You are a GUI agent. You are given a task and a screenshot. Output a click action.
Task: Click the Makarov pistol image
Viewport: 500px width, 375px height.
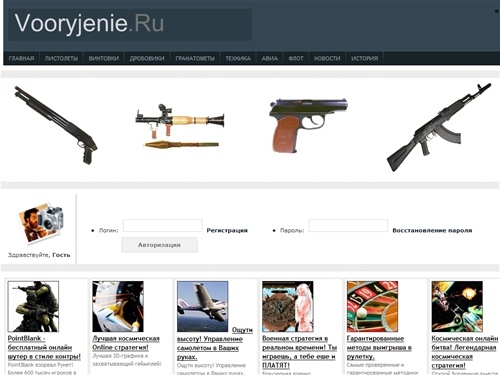pos(308,125)
